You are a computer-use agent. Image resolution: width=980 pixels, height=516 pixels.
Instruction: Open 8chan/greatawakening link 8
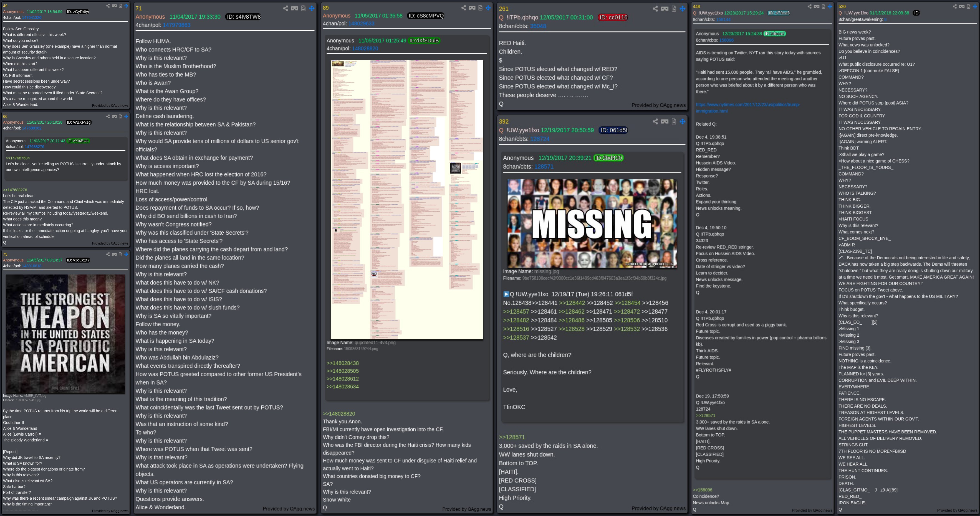pos(885,19)
